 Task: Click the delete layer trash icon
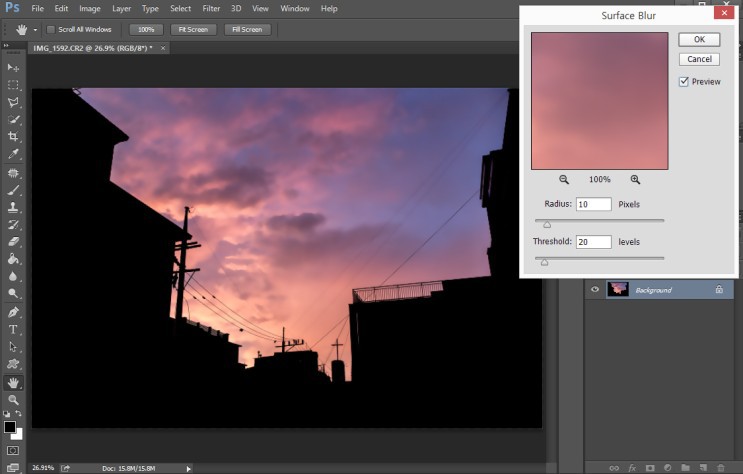click(x=720, y=467)
